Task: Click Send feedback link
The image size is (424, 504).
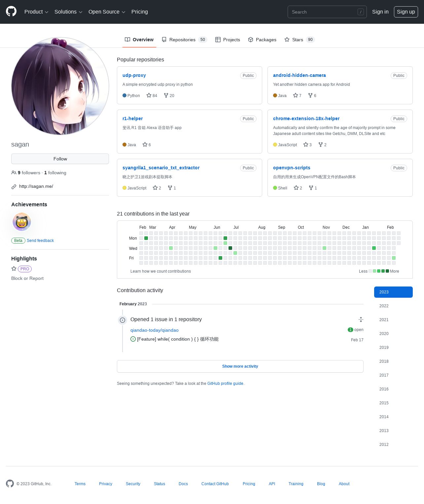Action: (x=40, y=241)
